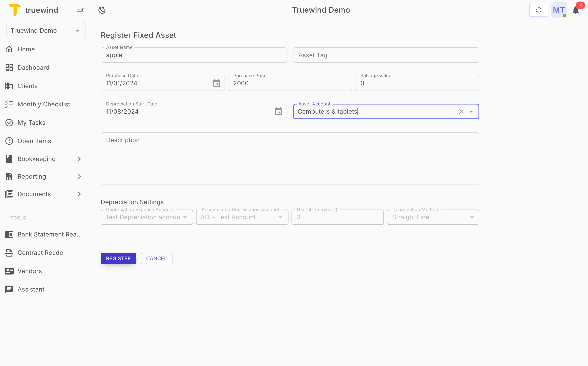Click the refresh icon in the top bar

[539, 10]
